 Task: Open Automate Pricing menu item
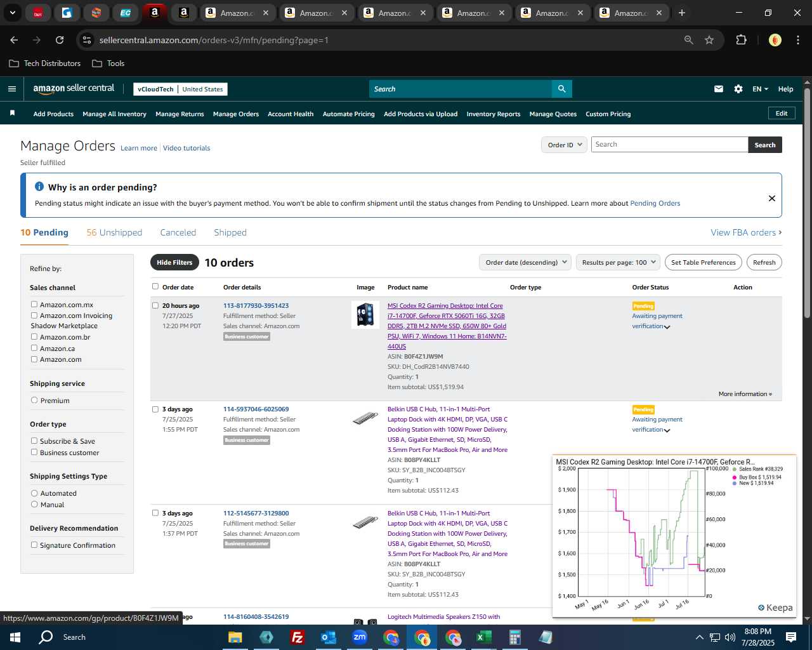349,114
